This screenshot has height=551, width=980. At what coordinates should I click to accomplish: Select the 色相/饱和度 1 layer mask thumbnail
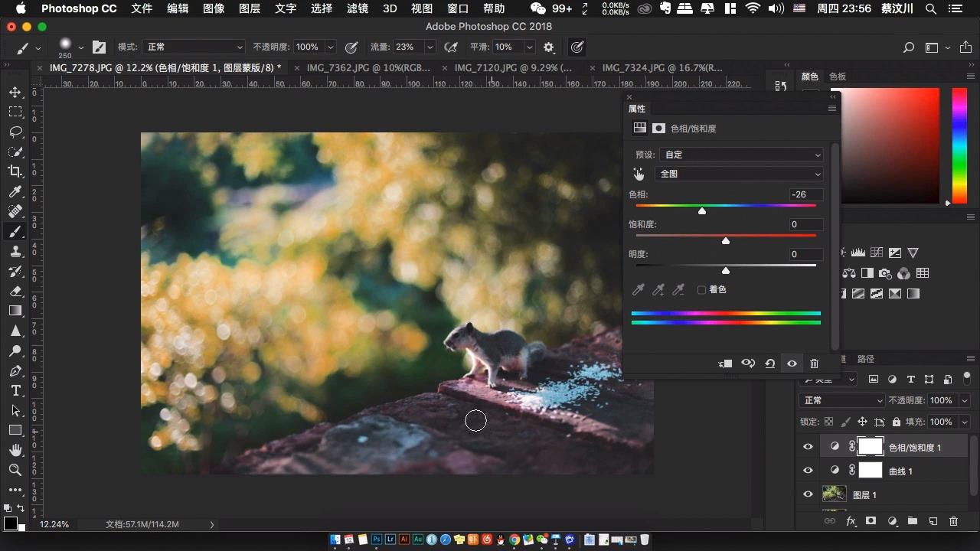[x=871, y=446]
